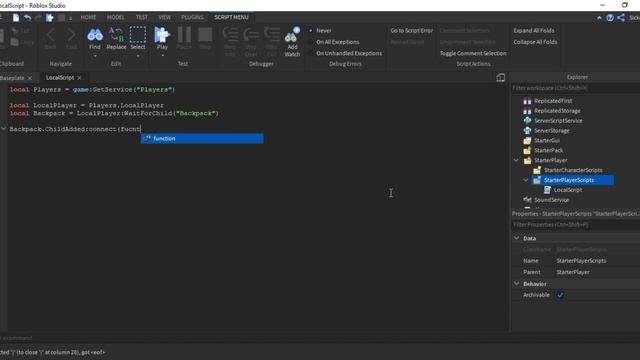Open the TEST ribbon tab
Screen dimensions: 640x360
(142, 17)
